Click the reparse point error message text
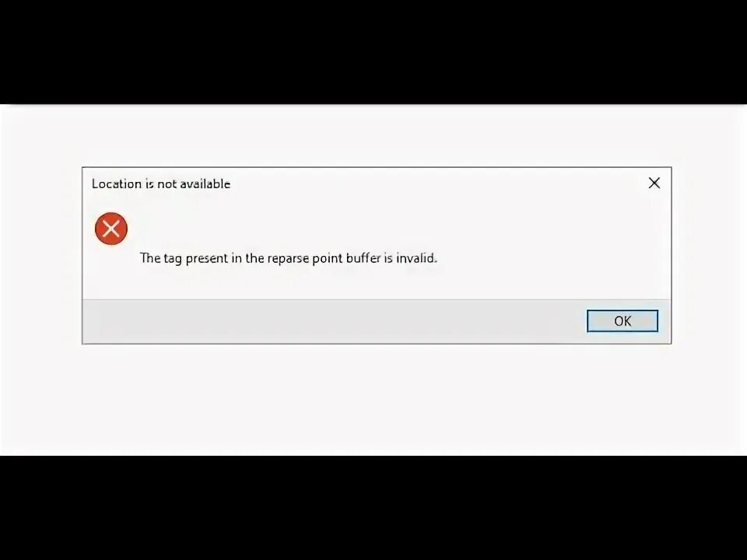 pos(289,258)
